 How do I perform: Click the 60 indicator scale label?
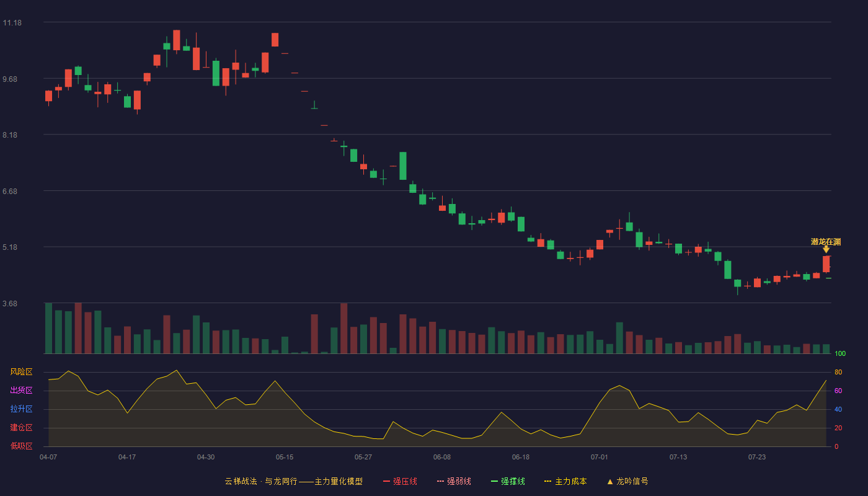838,391
